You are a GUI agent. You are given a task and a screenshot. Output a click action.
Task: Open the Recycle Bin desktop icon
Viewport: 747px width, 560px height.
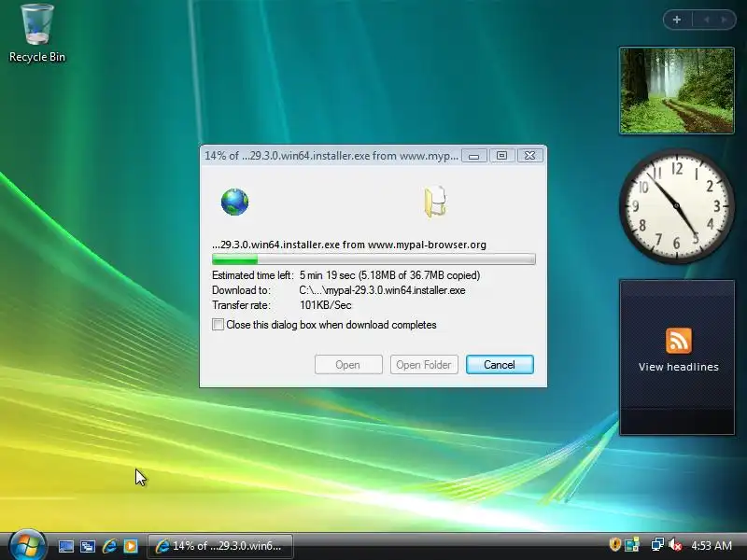pyautogui.click(x=37, y=33)
